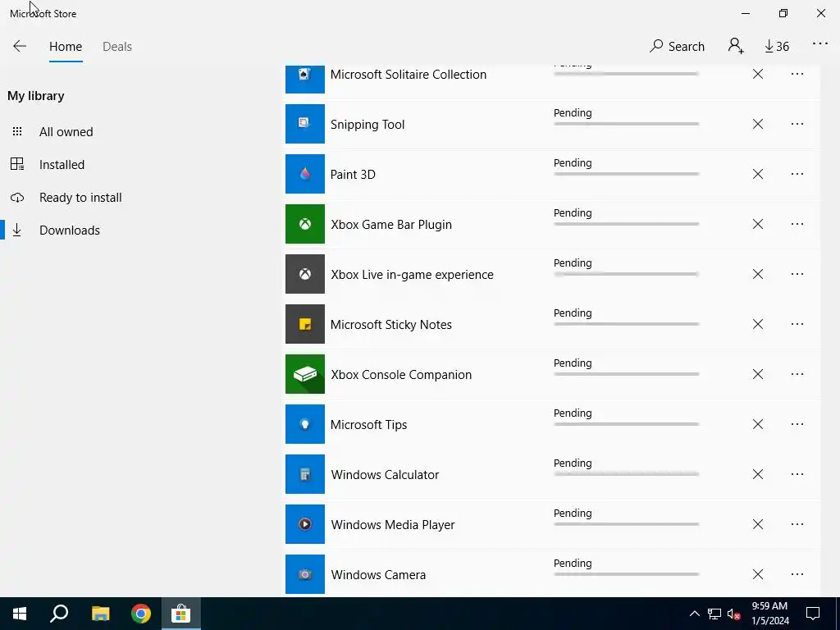Click the Paint 3D app name
840x630 pixels.
tap(353, 175)
